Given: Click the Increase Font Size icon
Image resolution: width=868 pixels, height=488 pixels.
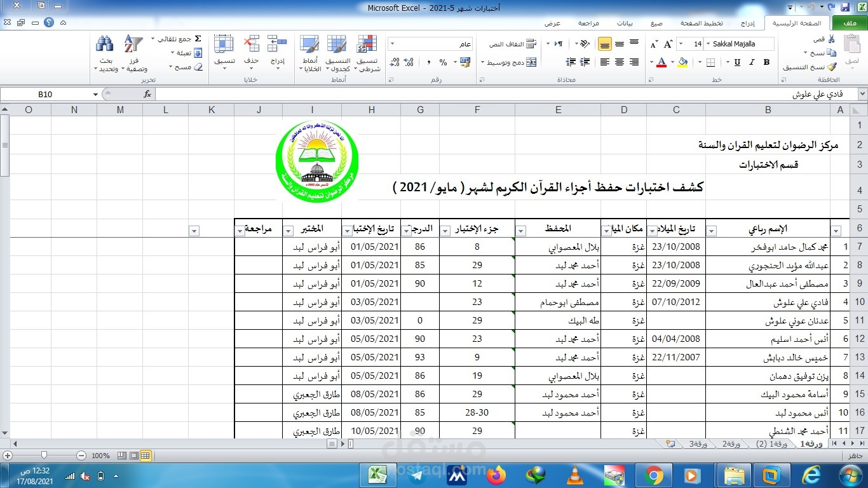Looking at the screenshot, I should point(668,44).
